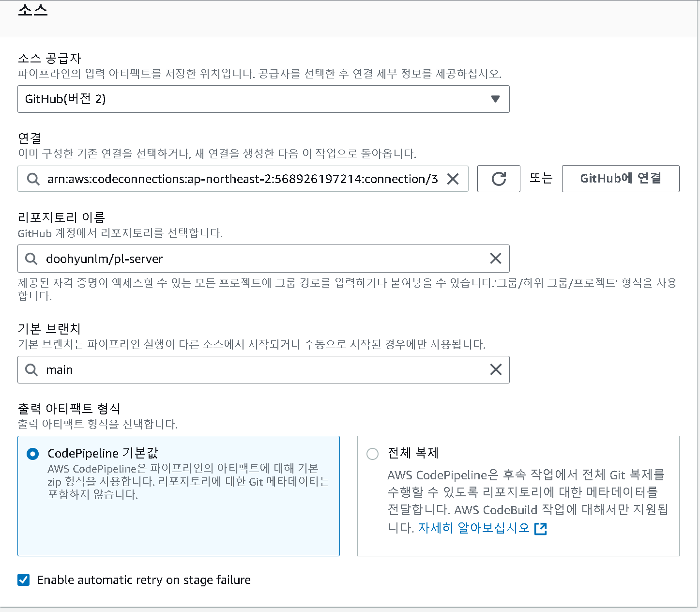Click the 연결 label text
This screenshot has height=612, width=700.
[x=30, y=138]
